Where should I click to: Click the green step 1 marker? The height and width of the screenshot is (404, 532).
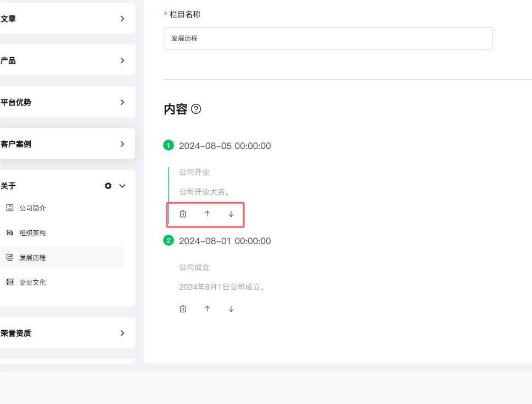(169, 146)
